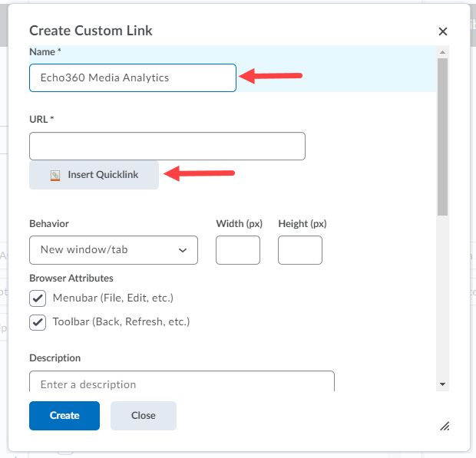This screenshot has height=458, width=476.
Task: Click the Behavior label text
Action: point(49,224)
